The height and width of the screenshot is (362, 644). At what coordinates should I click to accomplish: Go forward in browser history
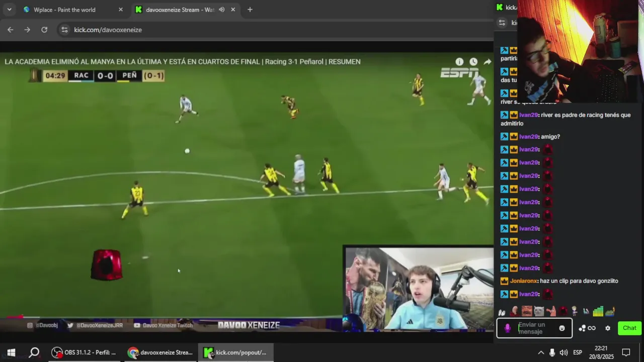pos(27,30)
